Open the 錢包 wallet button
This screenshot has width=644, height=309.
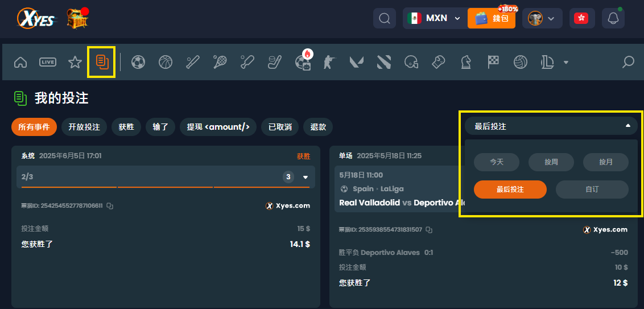(x=492, y=18)
